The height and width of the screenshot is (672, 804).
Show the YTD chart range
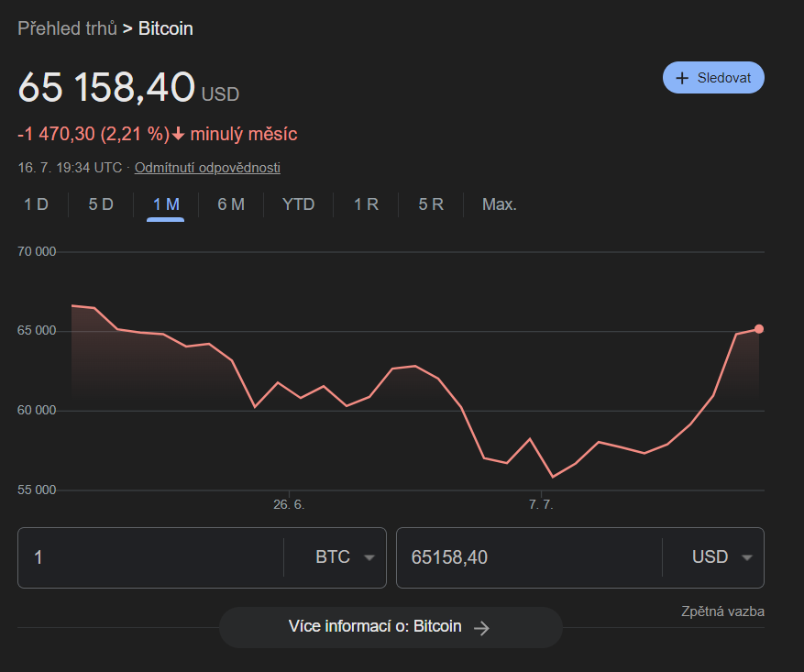pos(299,204)
